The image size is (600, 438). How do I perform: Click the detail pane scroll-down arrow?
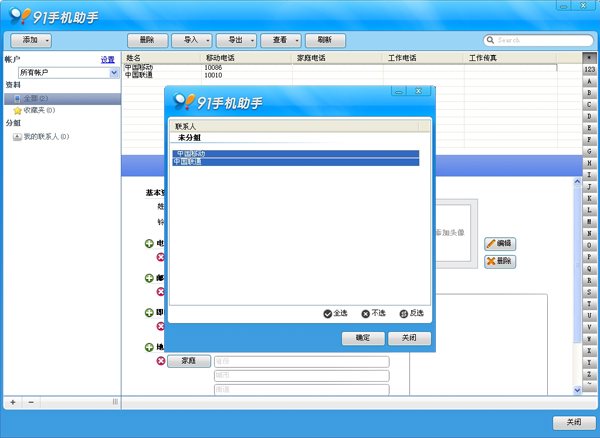pyautogui.click(x=577, y=390)
